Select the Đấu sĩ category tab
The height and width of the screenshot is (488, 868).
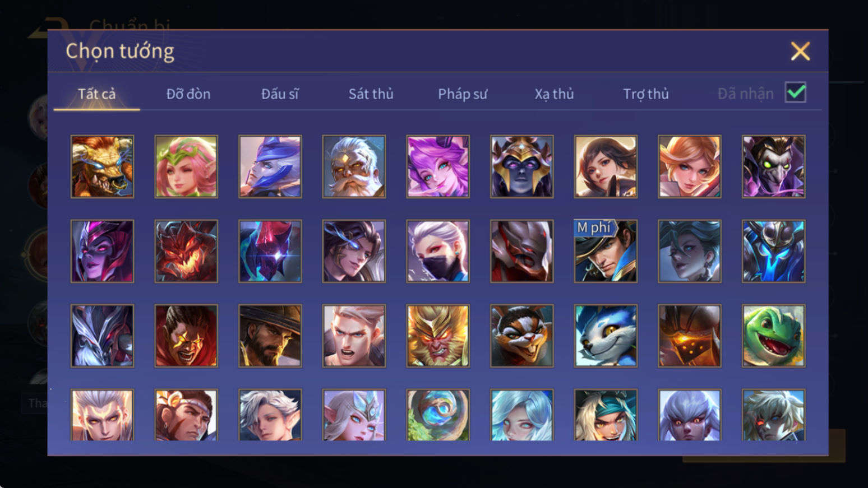coord(280,94)
